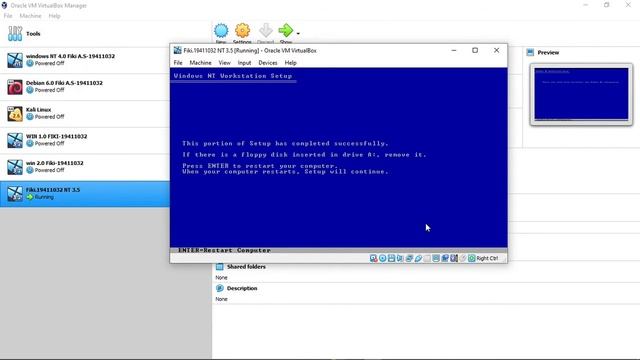
Task: Click the Preview thumbnail of the VM
Action: (x=581, y=94)
